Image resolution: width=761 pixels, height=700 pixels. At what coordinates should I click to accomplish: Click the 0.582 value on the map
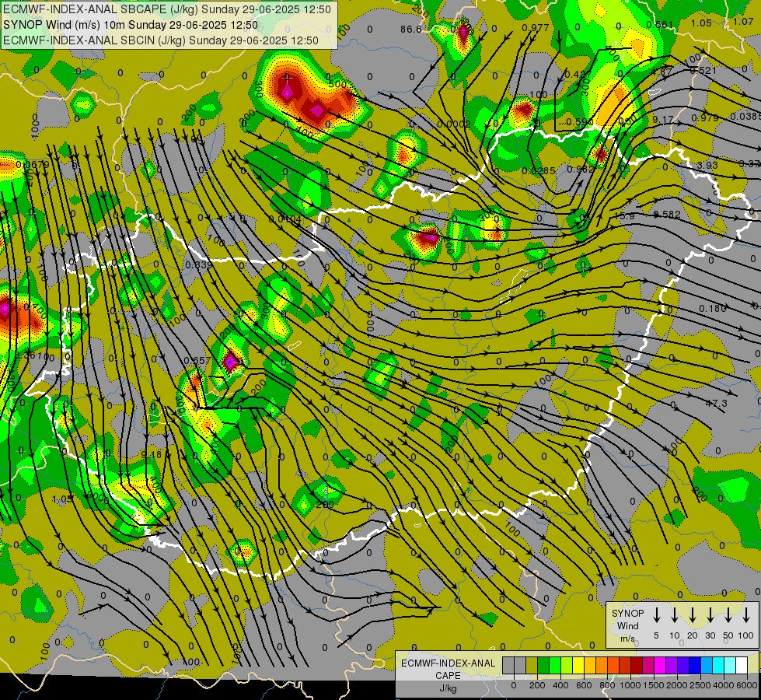tap(667, 214)
